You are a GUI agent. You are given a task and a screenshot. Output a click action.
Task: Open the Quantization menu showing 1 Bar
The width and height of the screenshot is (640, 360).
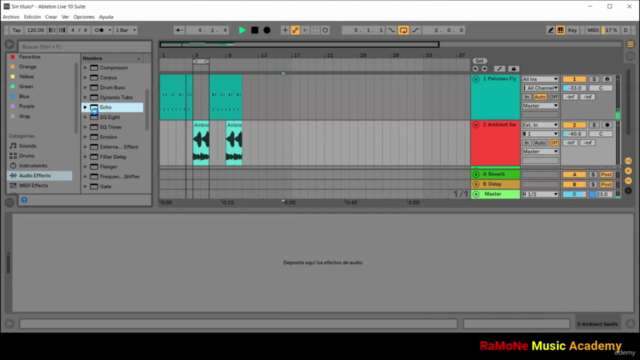coord(125,30)
